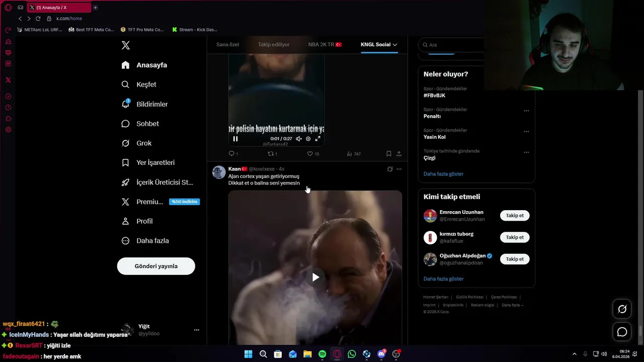Open Kaan's profile avatar

pyautogui.click(x=219, y=172)
